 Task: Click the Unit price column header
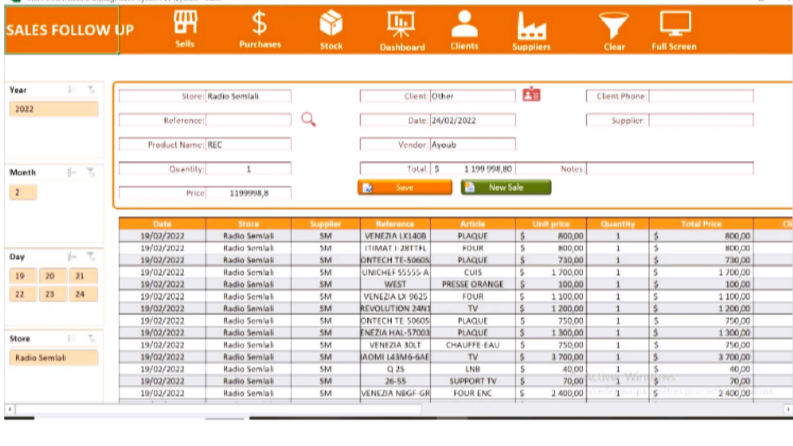tap(551, 224)
